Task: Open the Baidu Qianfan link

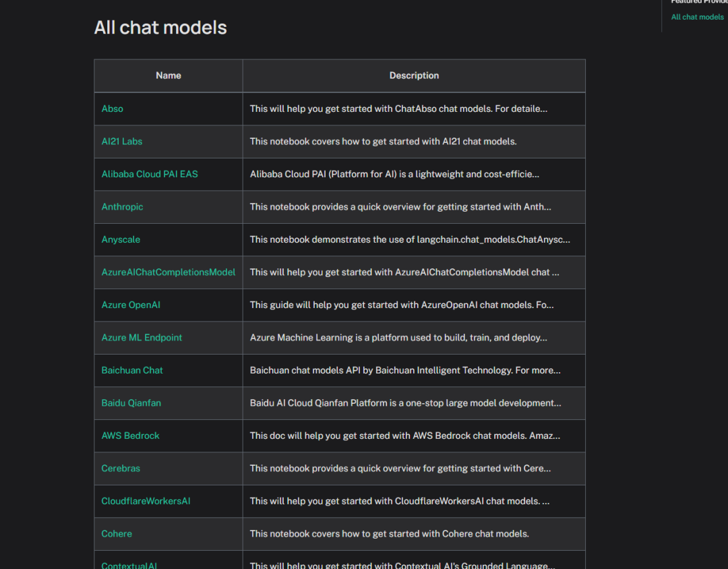Action: pos(131,403)
